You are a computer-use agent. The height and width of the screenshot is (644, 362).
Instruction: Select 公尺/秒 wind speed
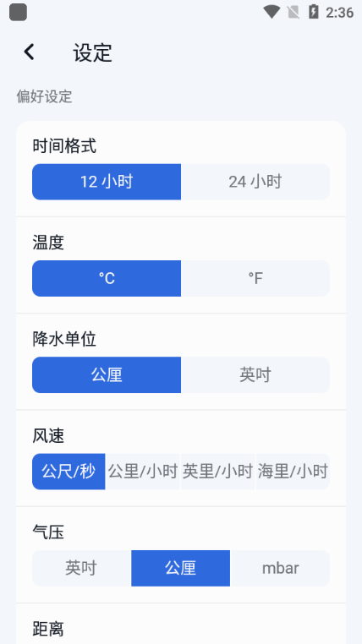(x=69, y=472)
